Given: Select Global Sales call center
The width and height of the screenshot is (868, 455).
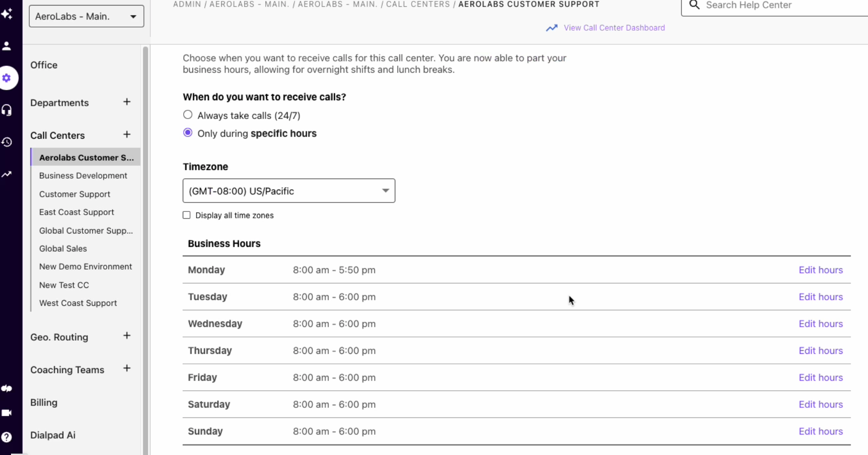Looking at the screenshot, I should pyautogui.click(x=63, y=249).
